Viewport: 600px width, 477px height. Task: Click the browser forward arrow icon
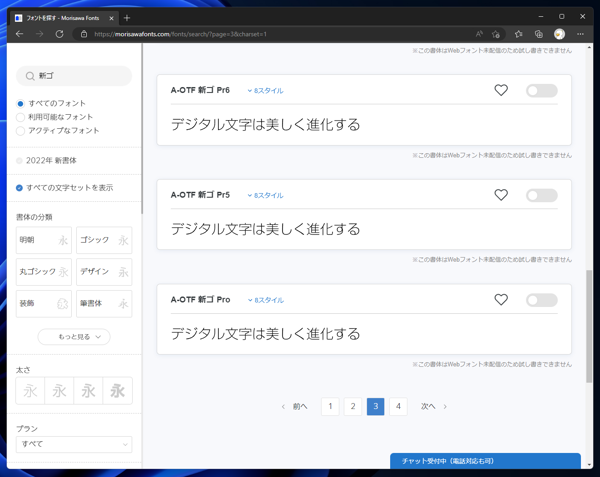click(39, 34)
